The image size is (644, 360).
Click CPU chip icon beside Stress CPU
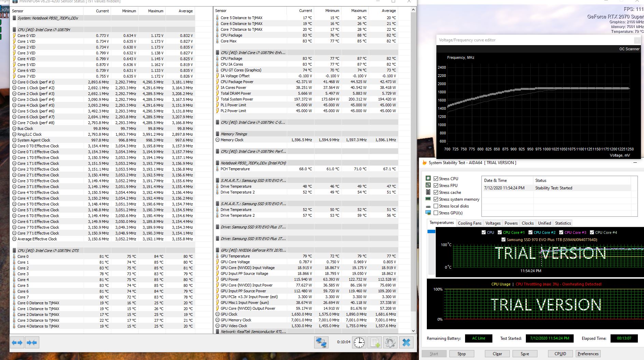click(428, 178)
